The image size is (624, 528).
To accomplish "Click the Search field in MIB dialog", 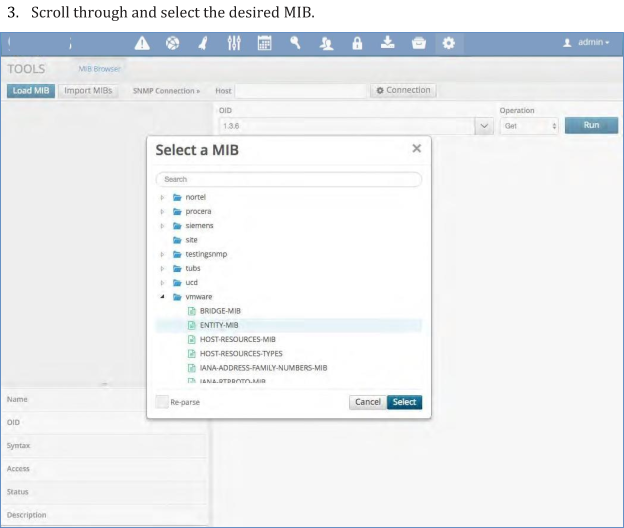I will [288, 179].
